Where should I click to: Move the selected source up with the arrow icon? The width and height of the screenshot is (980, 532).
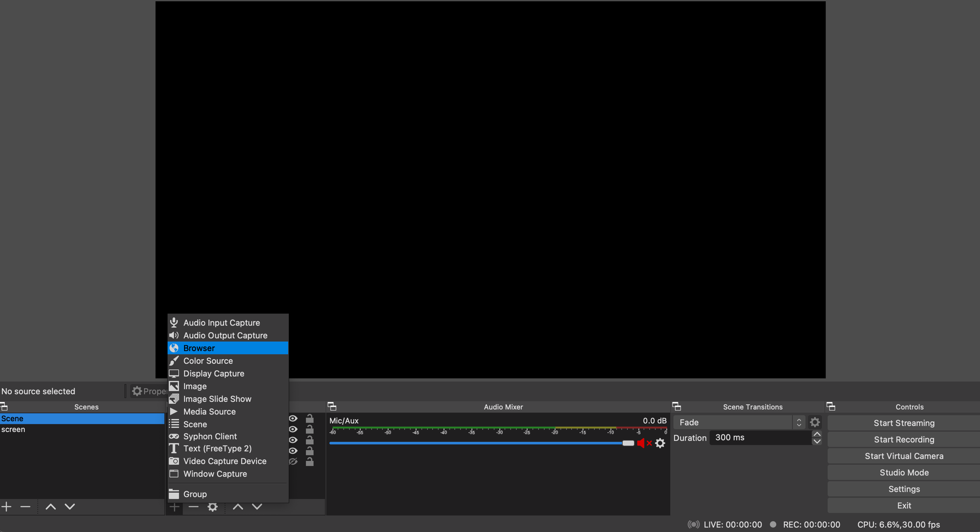(x=237, y=506)
